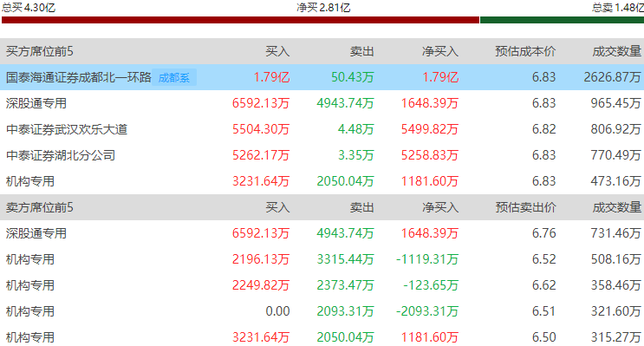This screenshot has width=644, height=346.
Task: Click the 2626.87万 volume value
Action: point(613,77)
